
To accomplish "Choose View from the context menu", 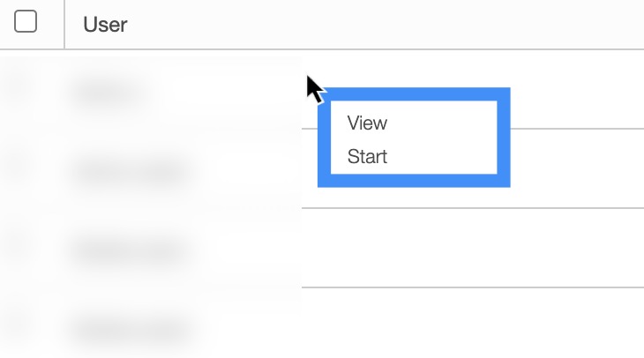I will pyautogui.click(x=368, y=123).
